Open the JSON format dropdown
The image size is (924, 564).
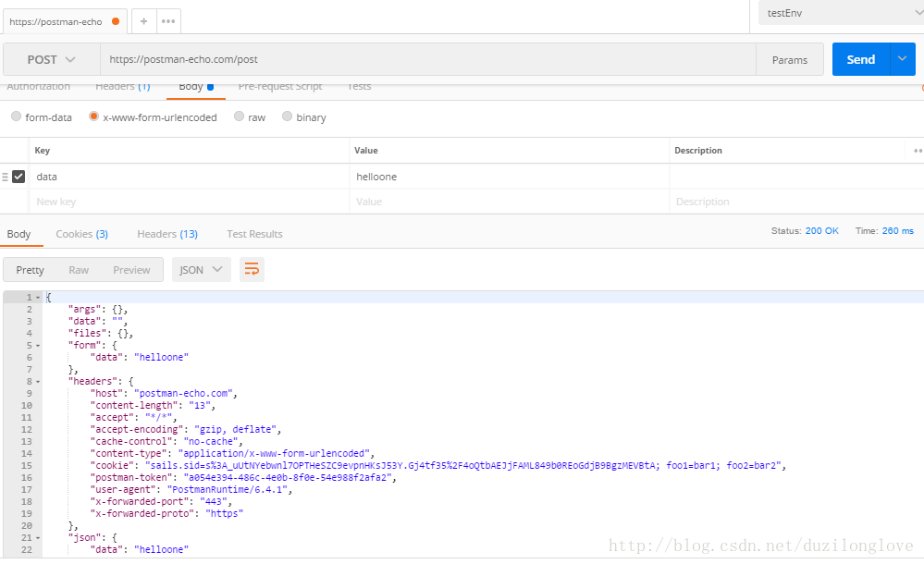(201, 269)
